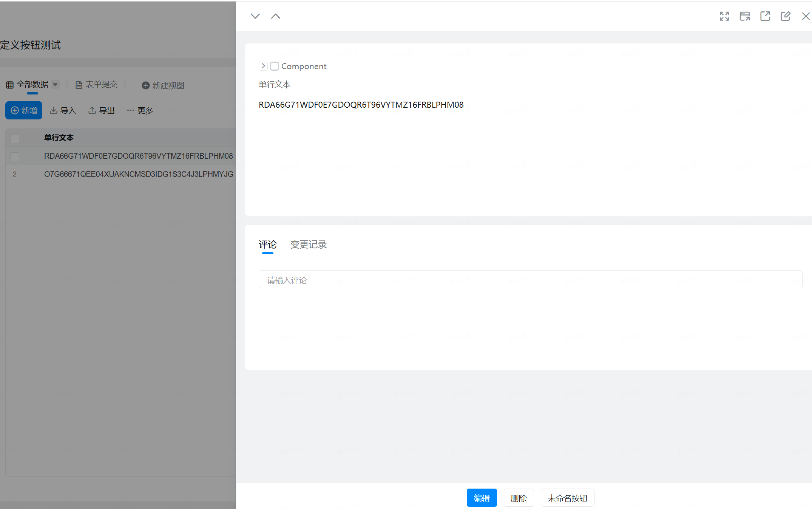The height and width of the screenshot is (509, 812).
Task: Click the open-in-new-window icon
Action: (765, 16)
